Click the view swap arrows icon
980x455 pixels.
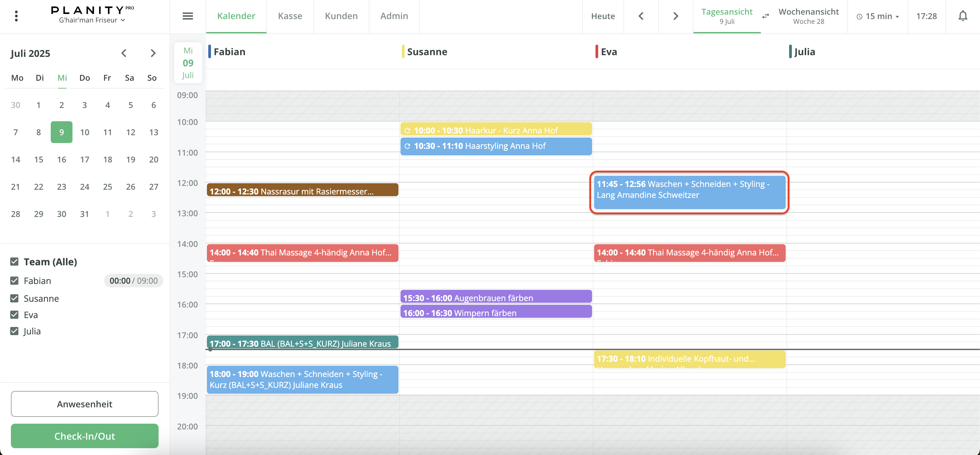(x=765, y=16)
